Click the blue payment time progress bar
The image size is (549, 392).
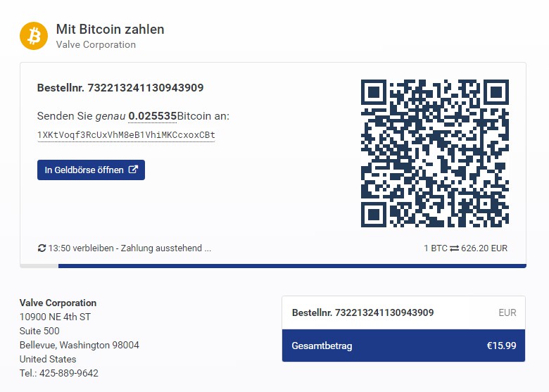coord(291,266)
